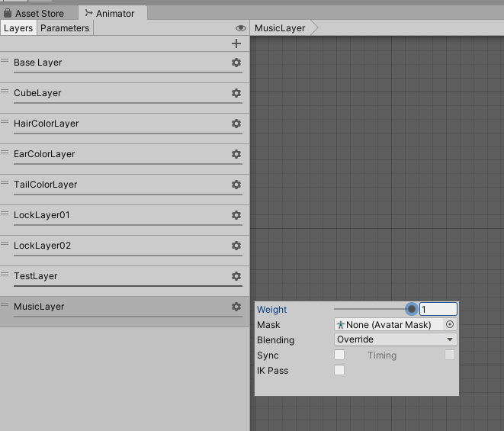Image resolution: width=504 pixels, height=431 pixels.
Task: Select LockLayer02 in layer list
Action: coord(125,250)
